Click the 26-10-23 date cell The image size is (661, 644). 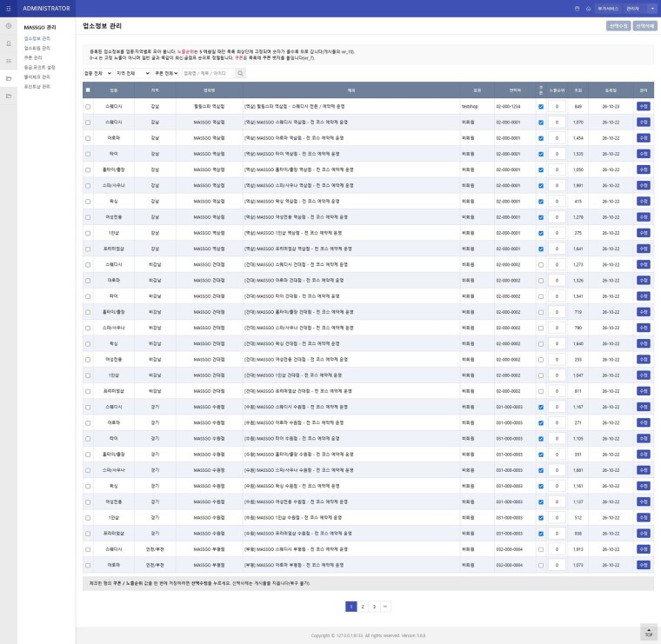point(611,107)
